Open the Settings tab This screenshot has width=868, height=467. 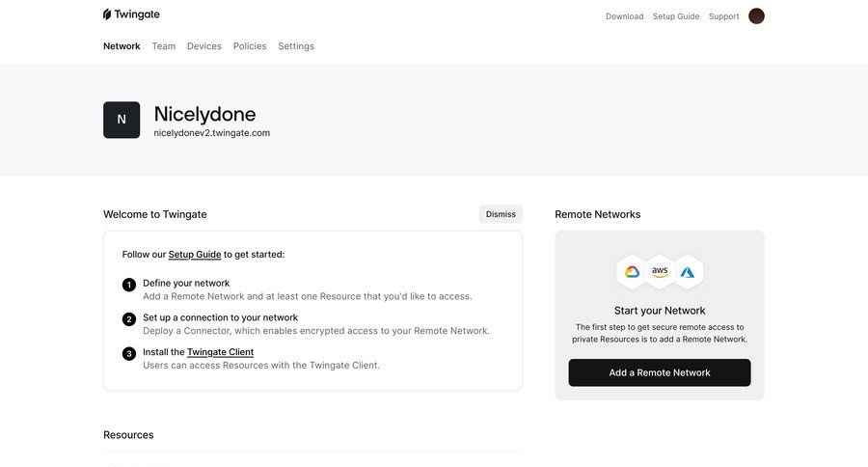296,46
